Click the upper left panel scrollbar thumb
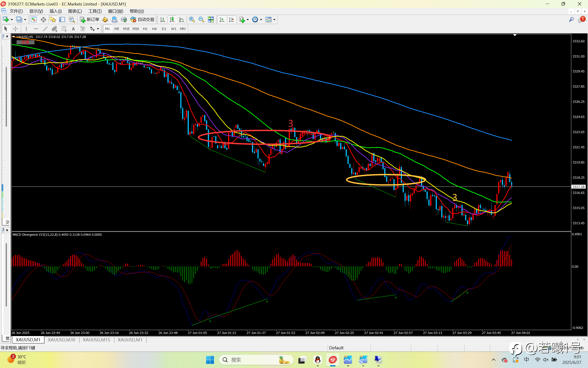This screenshot has height=368, width=588. [x=6, y=97]
